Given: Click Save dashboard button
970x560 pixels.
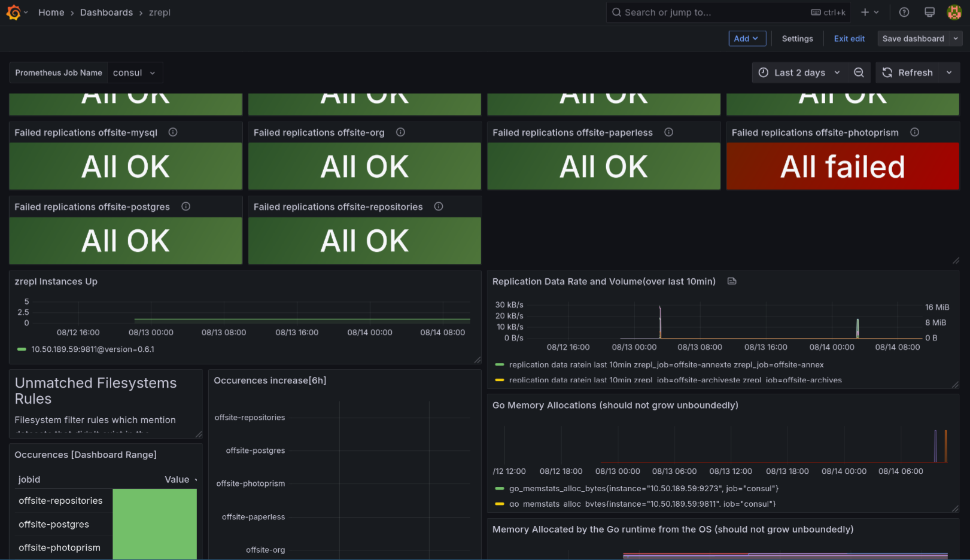Looking at the screenshot, I should click(913, 38).
